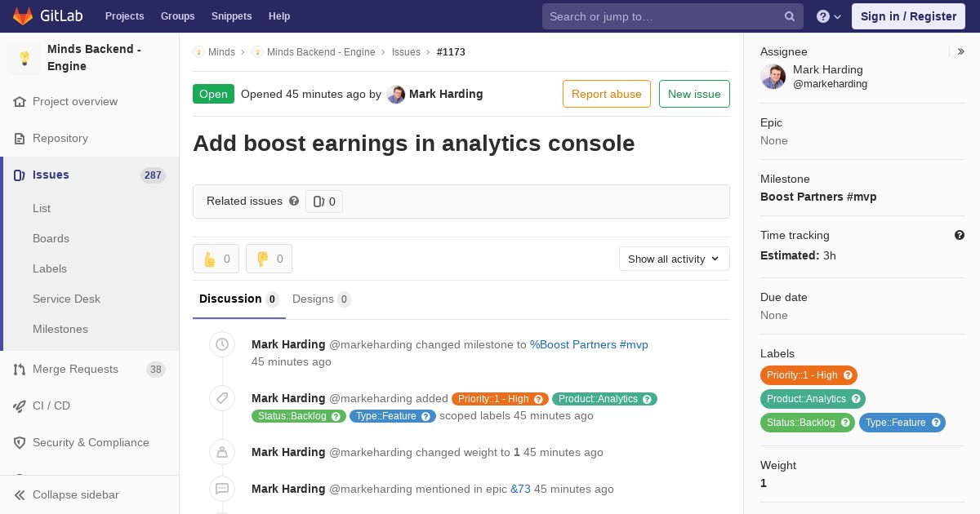This screenshot has height=514, width=980.
Task: Open the Projects menu
Action: (x=124, y=16)
